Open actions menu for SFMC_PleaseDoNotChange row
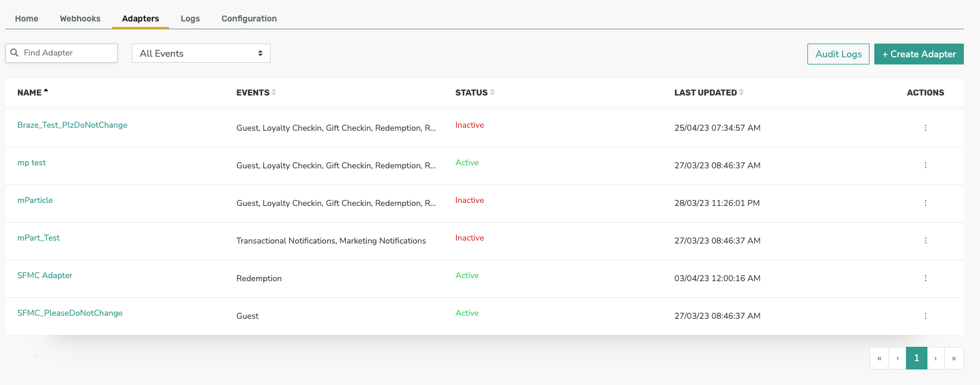This screenshot has height=385, width=980. 925,316
